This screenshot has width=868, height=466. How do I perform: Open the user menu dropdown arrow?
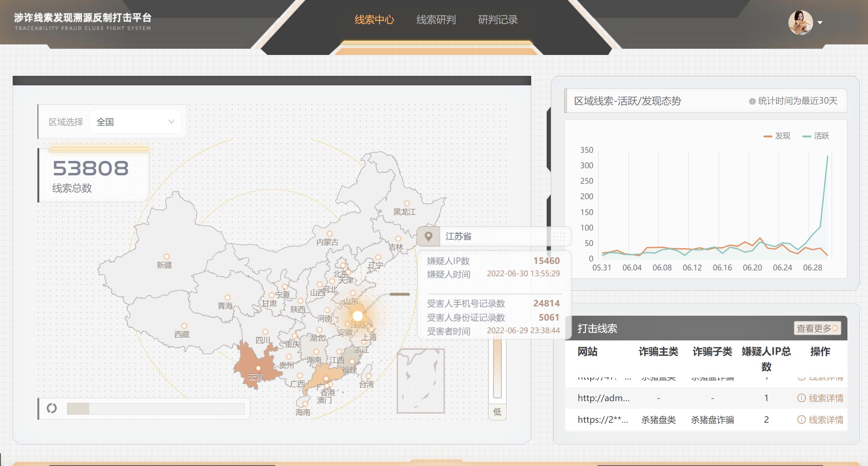(820, 23)
